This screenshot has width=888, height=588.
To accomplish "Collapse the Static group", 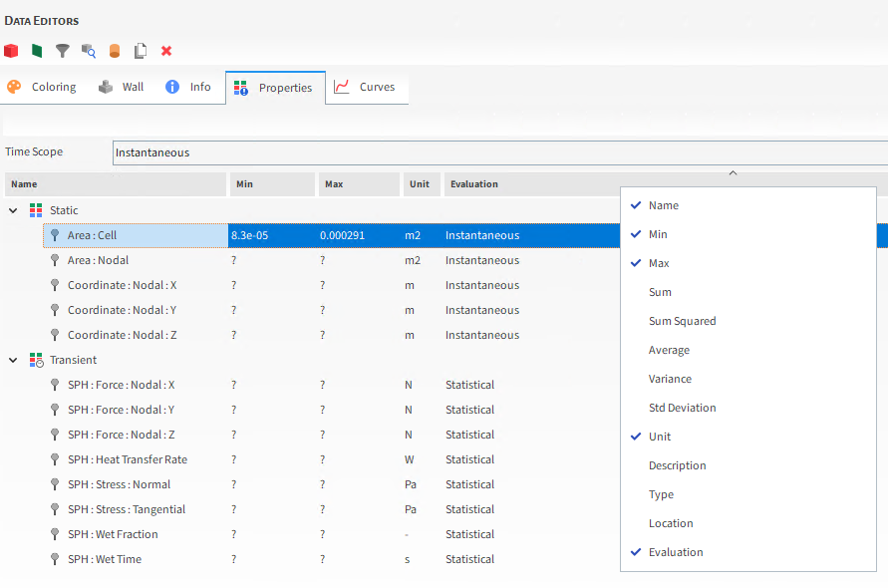I will [x=13, y=210].
